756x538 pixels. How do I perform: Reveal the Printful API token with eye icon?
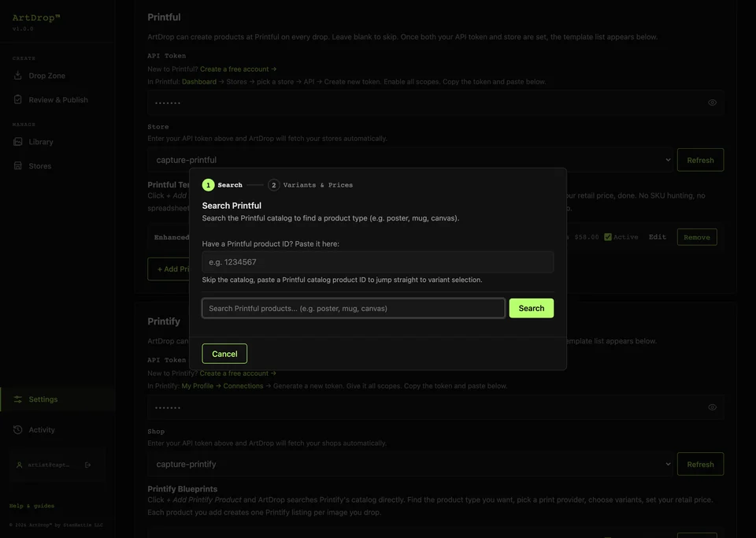click(712, 102)
